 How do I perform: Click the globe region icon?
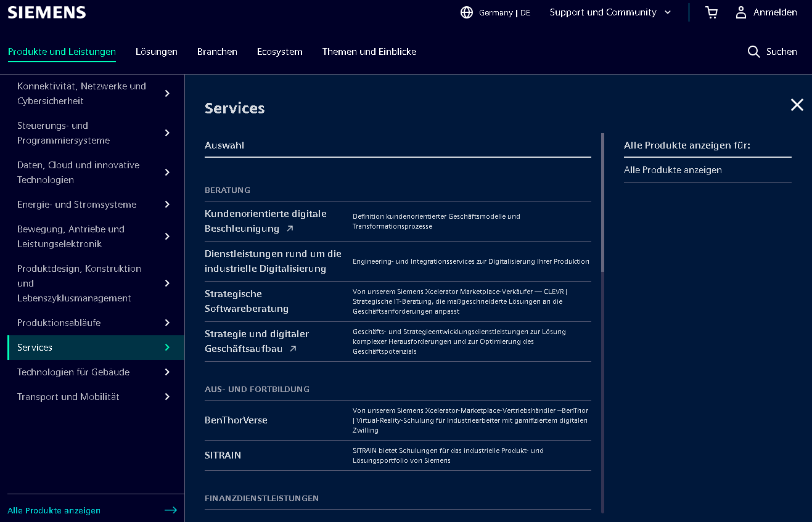467,12
